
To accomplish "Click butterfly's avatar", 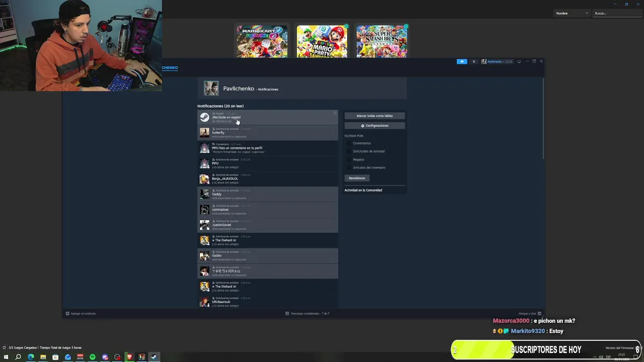I will [204, 133].
